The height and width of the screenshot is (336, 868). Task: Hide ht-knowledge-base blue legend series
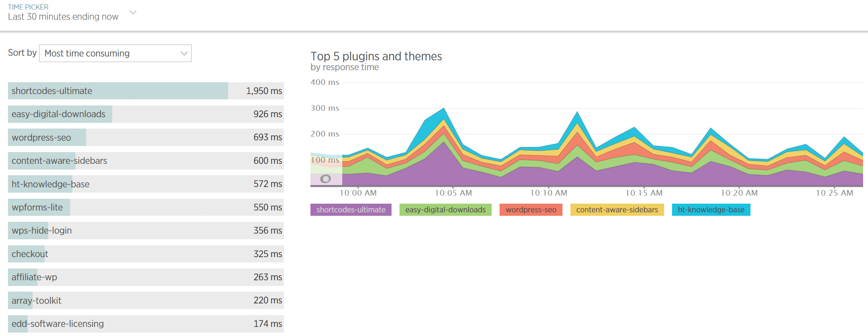(711, 210)
